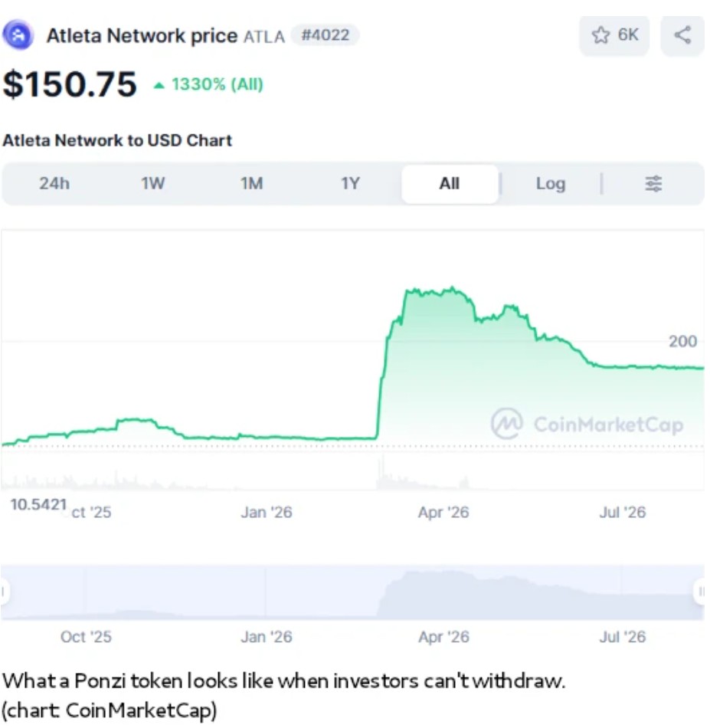The width and height of the screenshot is (710, 728).
Task: Click the $150.75 price value
Action: [x=70, y=84]
